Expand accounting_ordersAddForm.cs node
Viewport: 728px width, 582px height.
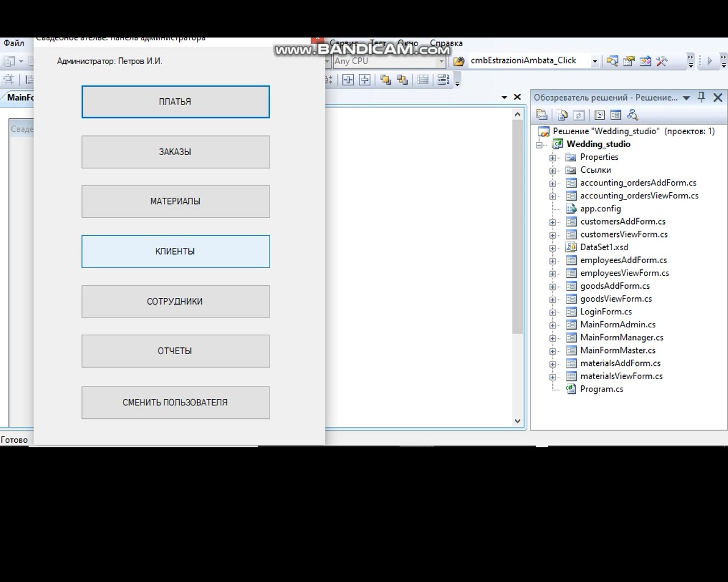click(x=552, y=184)
